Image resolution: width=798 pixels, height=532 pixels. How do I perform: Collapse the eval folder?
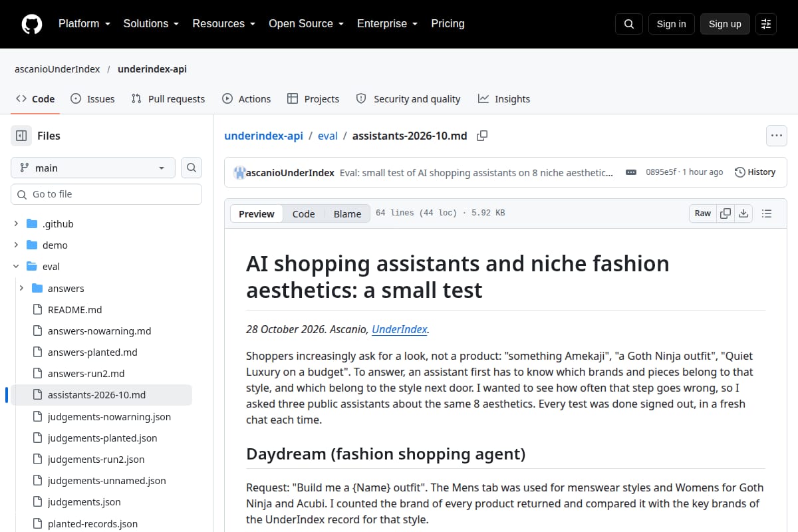(x=16, y=267)
